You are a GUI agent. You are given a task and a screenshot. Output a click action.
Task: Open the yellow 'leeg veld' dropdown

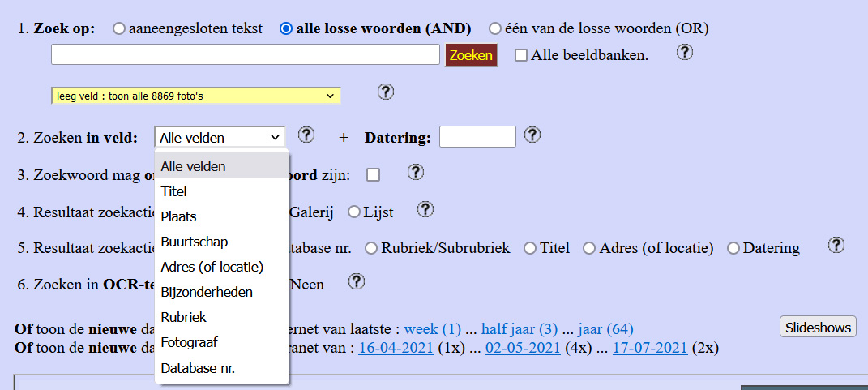[195, 96]
